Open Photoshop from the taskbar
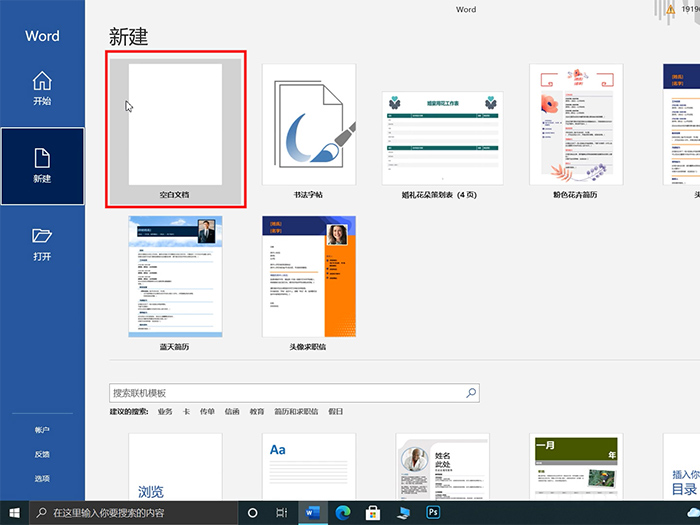Image resolution: width=700 pixels, height=525 pixels. coord(433,512)
